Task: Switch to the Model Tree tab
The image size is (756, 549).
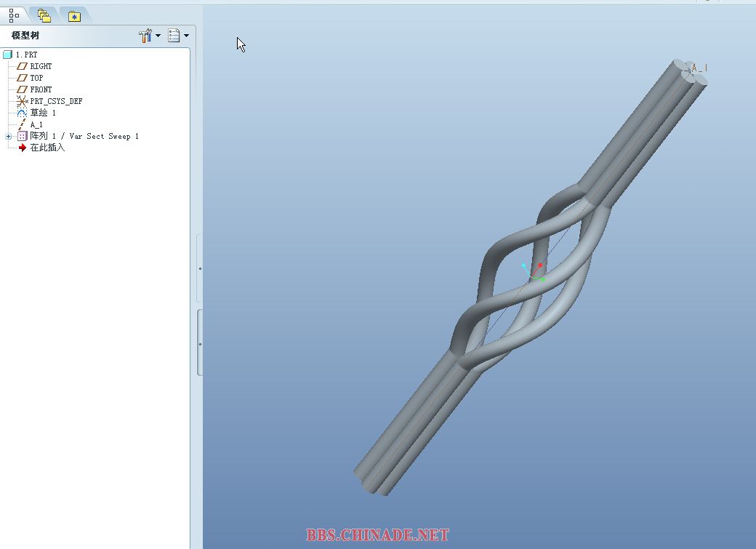Action: pyautogui.click(x=14, y=15)
